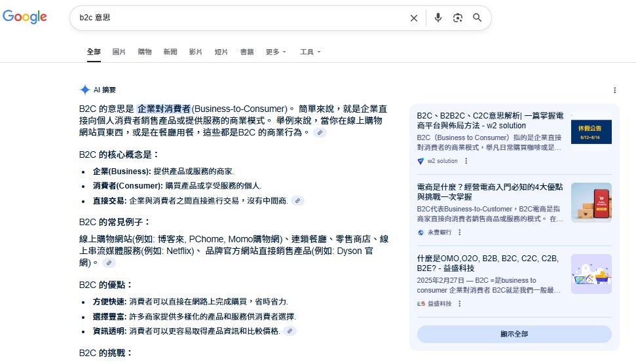Click the 顯示全部 button
Screen dimensions: 636x364
click(514, 334)
